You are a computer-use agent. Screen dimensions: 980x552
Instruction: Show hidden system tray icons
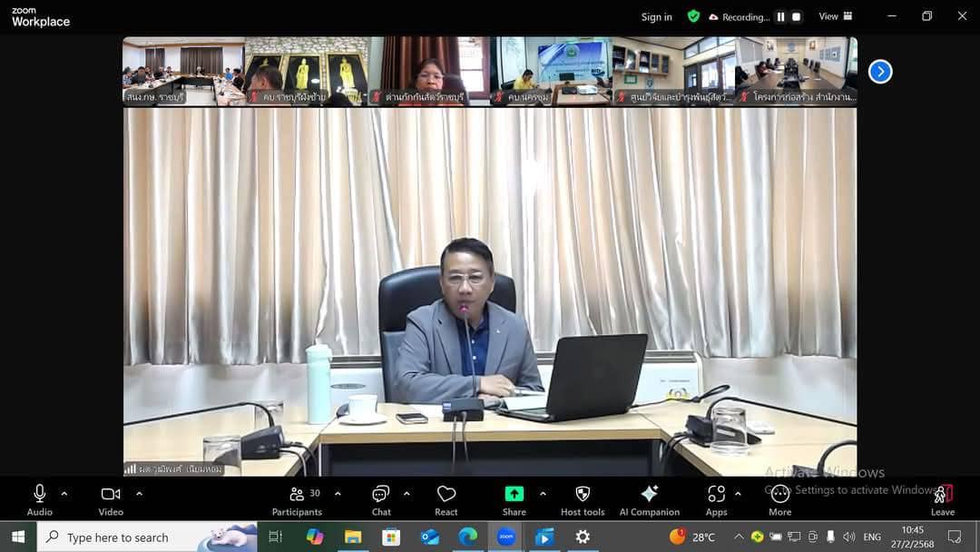pyautogui.click(x=739, y=537)
